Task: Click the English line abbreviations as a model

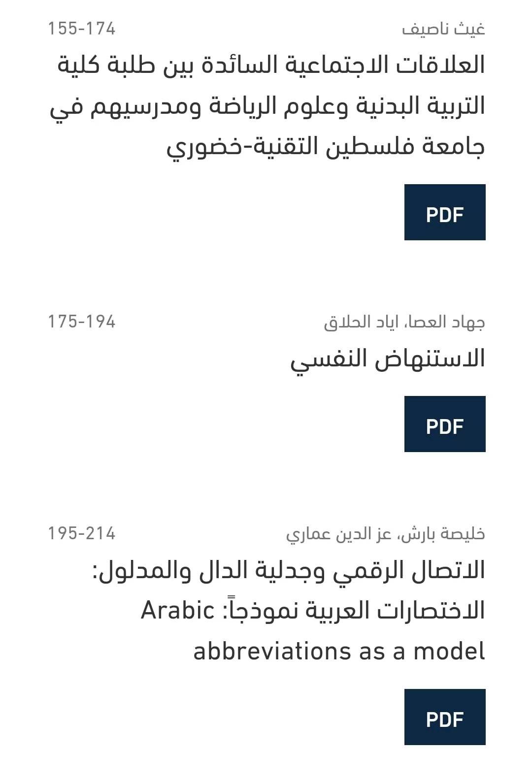Action: 339,652
